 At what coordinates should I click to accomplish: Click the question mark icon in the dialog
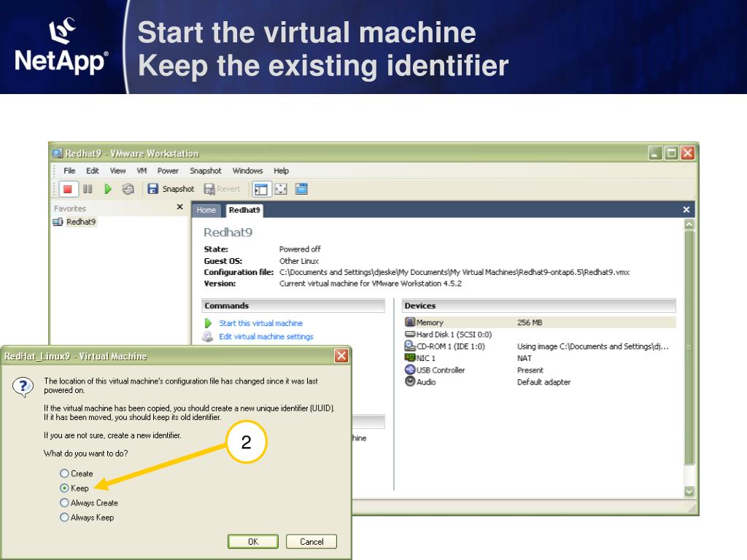click(23, 386)
